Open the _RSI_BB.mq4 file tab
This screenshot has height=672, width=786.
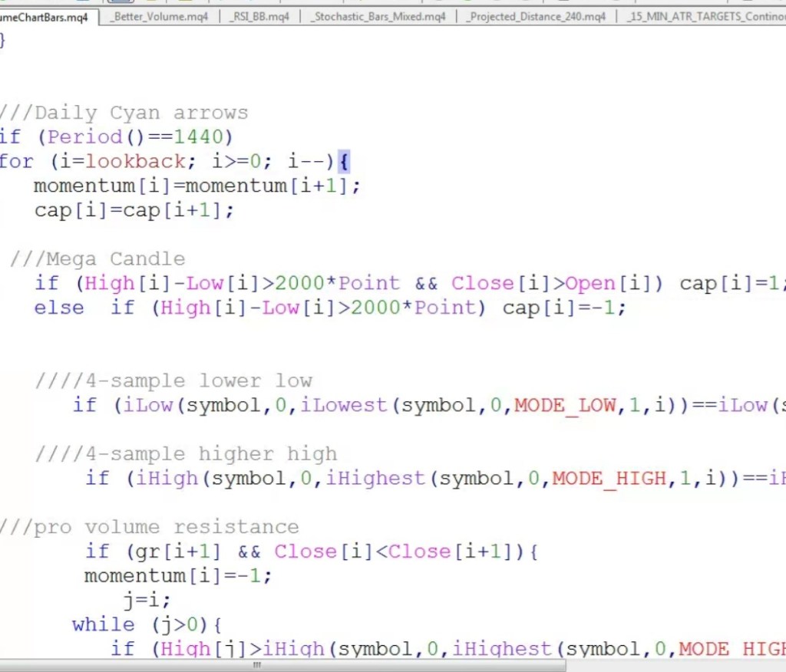[x=259, y=16]
